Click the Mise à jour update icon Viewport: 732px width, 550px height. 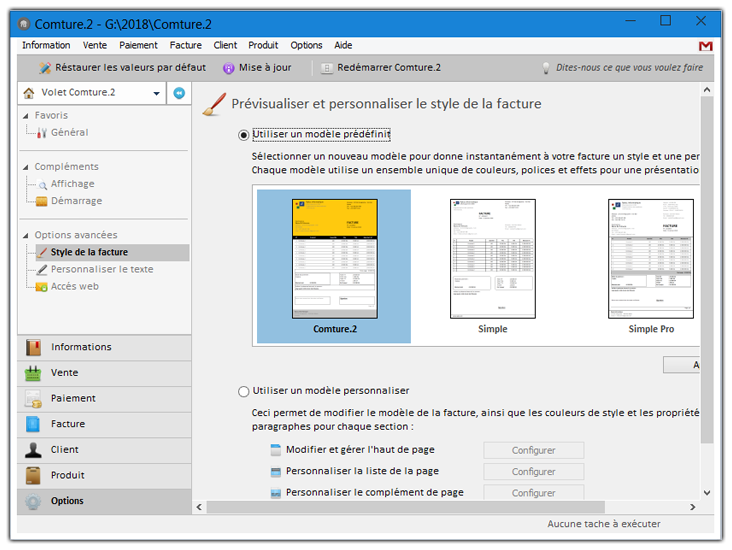coord(229,68)
